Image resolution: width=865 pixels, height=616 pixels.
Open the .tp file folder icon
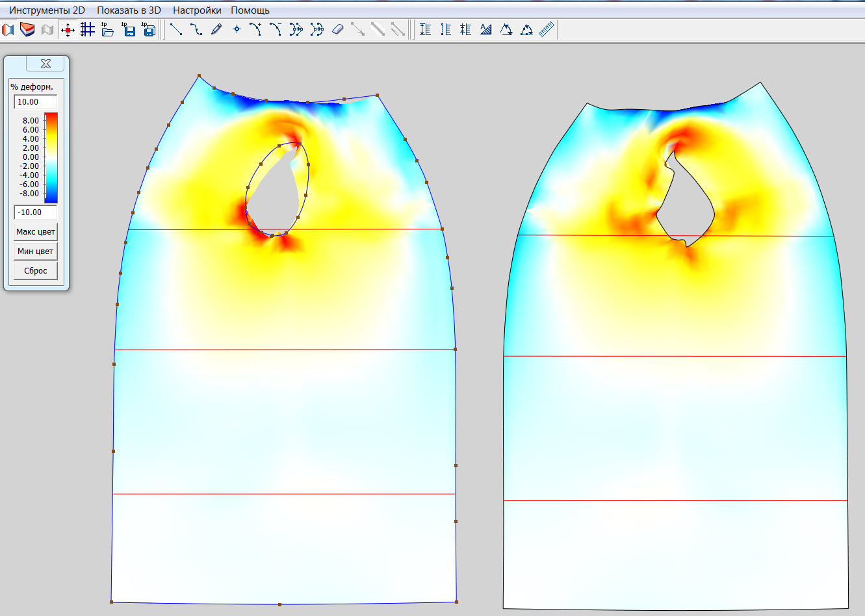click(x=108, y=29)
